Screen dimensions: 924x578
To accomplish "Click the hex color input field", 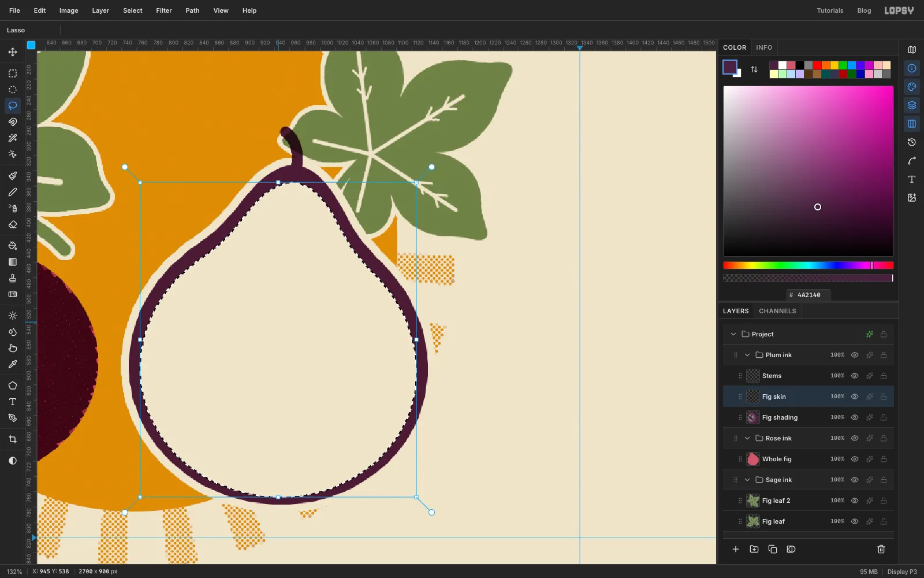I will point(808,295).
